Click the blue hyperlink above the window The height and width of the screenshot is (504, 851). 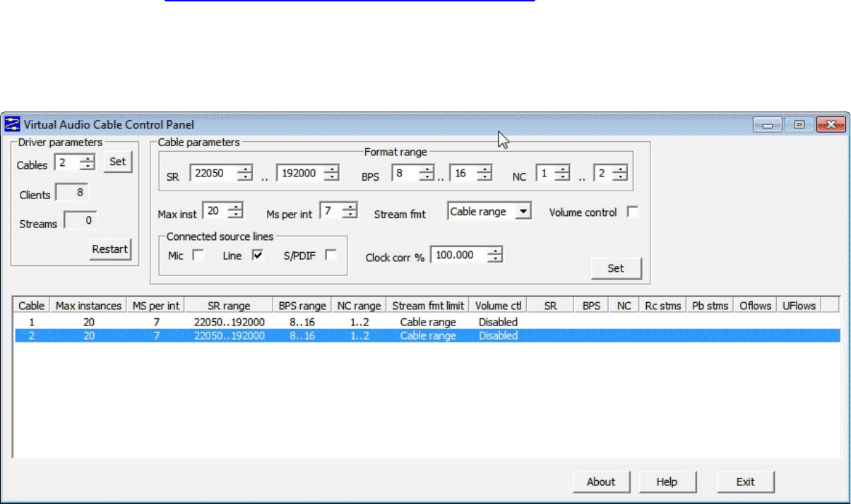click(x=350, y=2)
